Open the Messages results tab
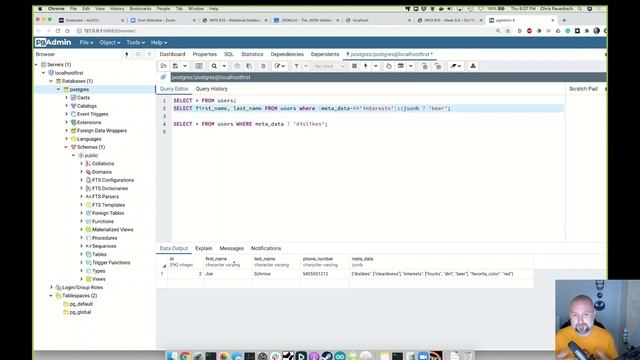Viewport: 640px width, 360px height. (231, 248)
